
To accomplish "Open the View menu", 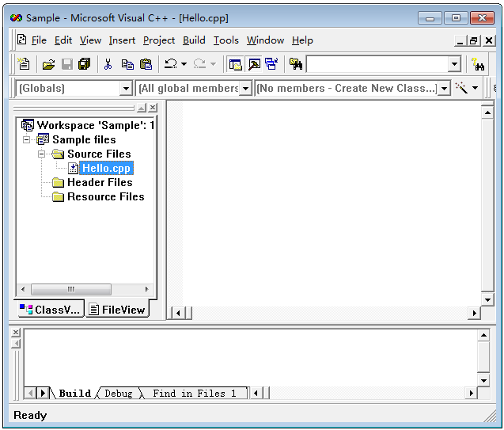I will (90, 40).
